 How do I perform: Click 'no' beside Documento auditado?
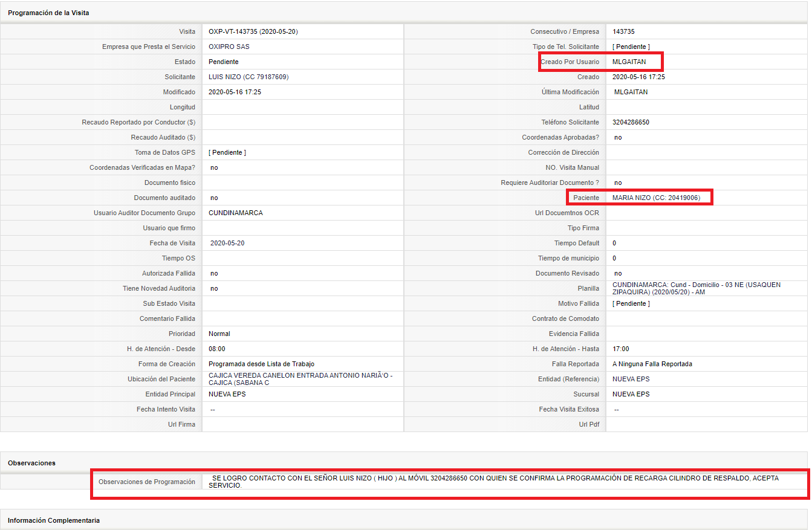point(214,198)
